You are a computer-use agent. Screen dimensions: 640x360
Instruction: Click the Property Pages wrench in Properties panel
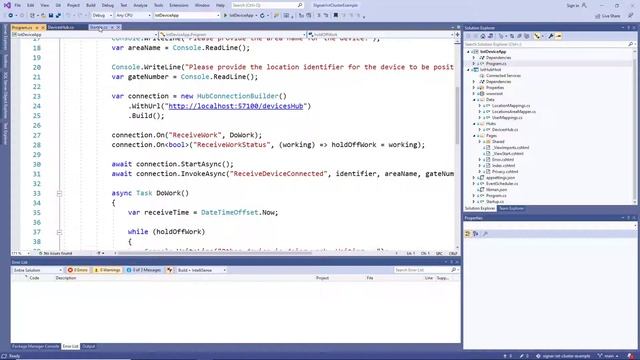tap(485, 234)
